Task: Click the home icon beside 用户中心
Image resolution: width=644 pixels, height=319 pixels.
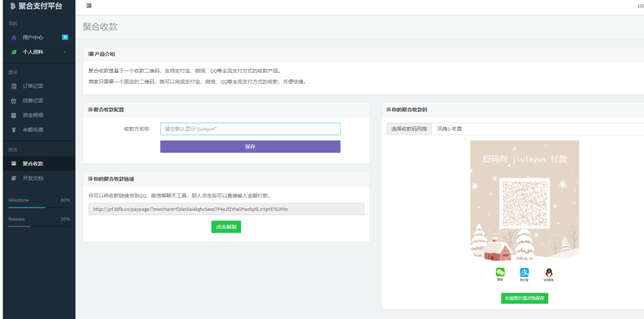Action: [14, 37]
